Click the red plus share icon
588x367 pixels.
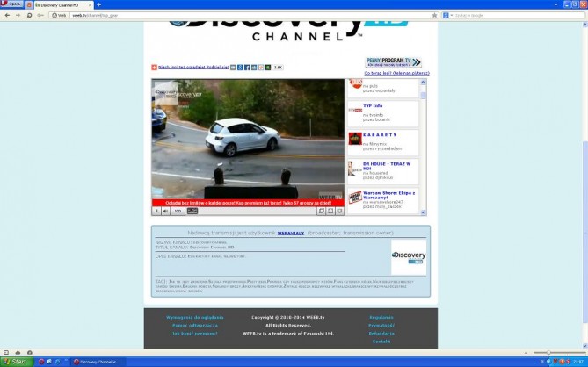154,68
